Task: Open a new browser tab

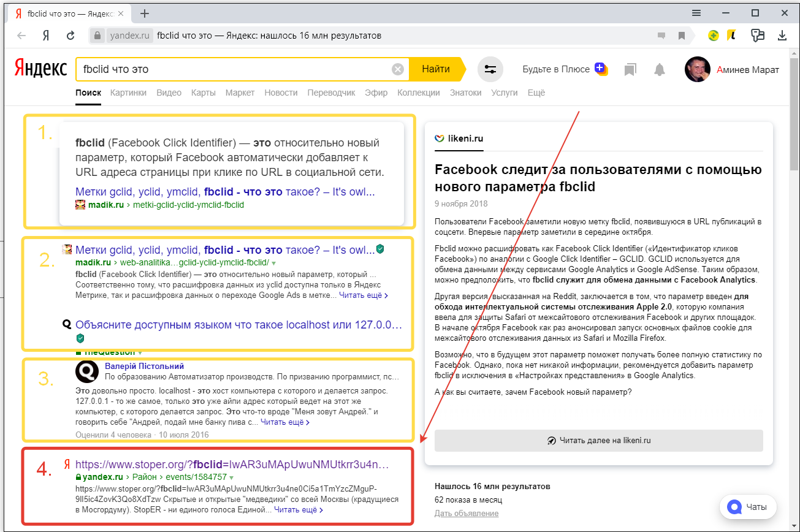Action: [x=145, y=13]
